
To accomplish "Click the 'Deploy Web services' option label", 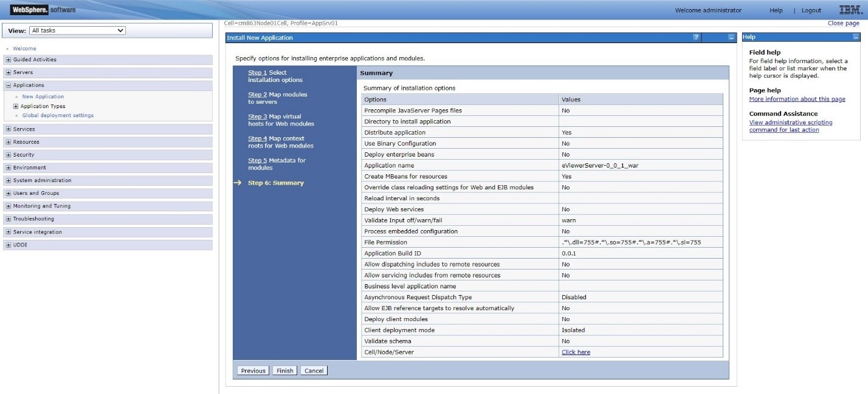I will (394, 209).
